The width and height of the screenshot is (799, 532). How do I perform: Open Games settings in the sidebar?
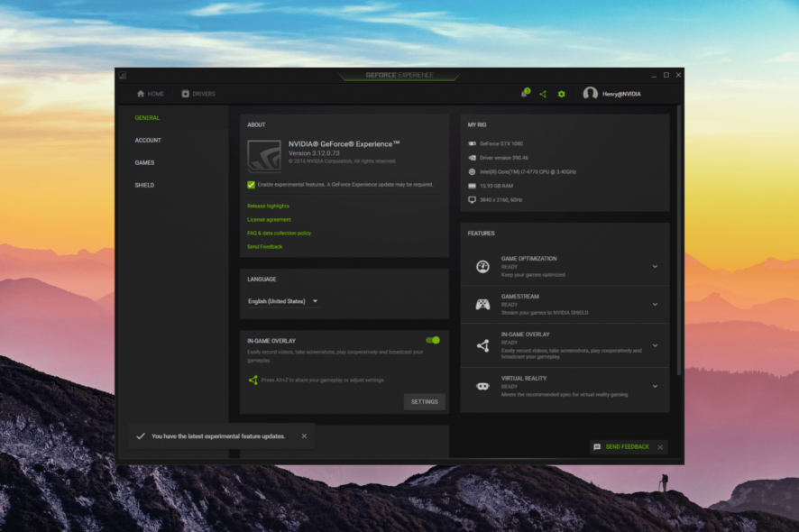coord(144,162)
